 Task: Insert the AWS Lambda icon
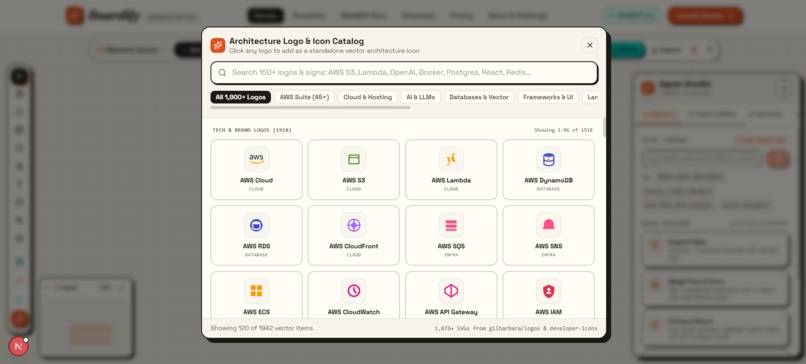point(451,170)
